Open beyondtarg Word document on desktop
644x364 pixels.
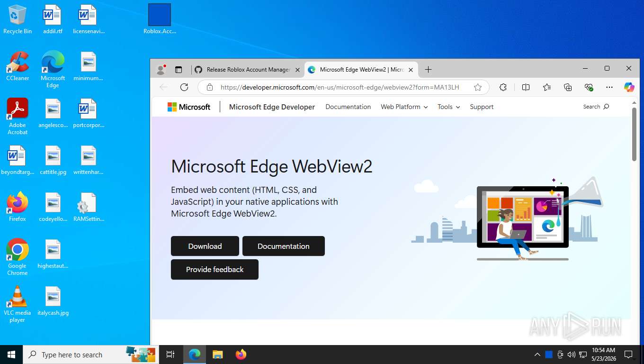pyautogui.click(x=18, y=160)
